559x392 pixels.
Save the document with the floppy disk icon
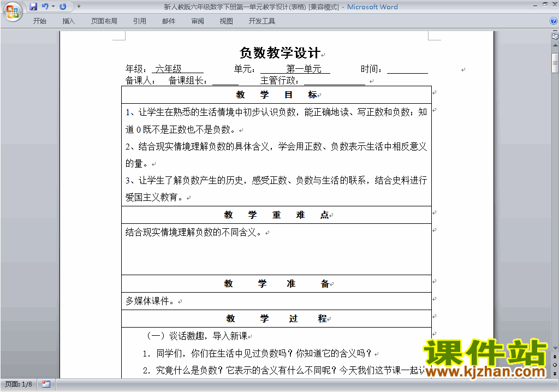point(33,7)
